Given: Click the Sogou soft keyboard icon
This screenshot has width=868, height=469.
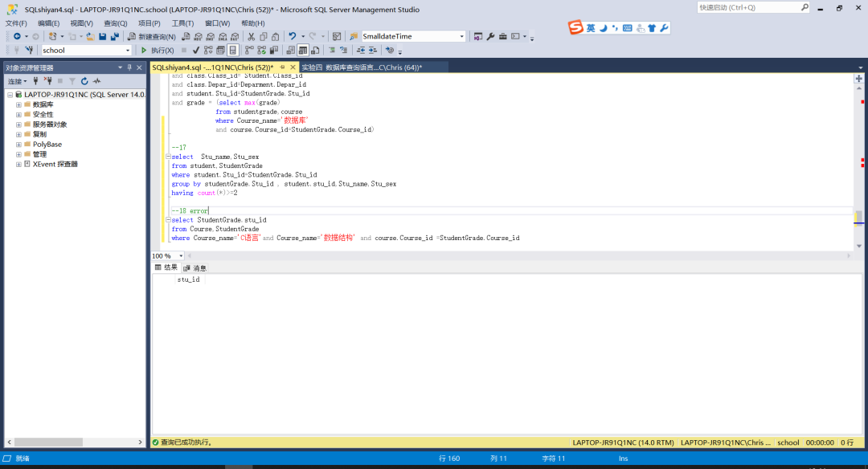Looking at the screenshot, I should (x=627, y=28).
